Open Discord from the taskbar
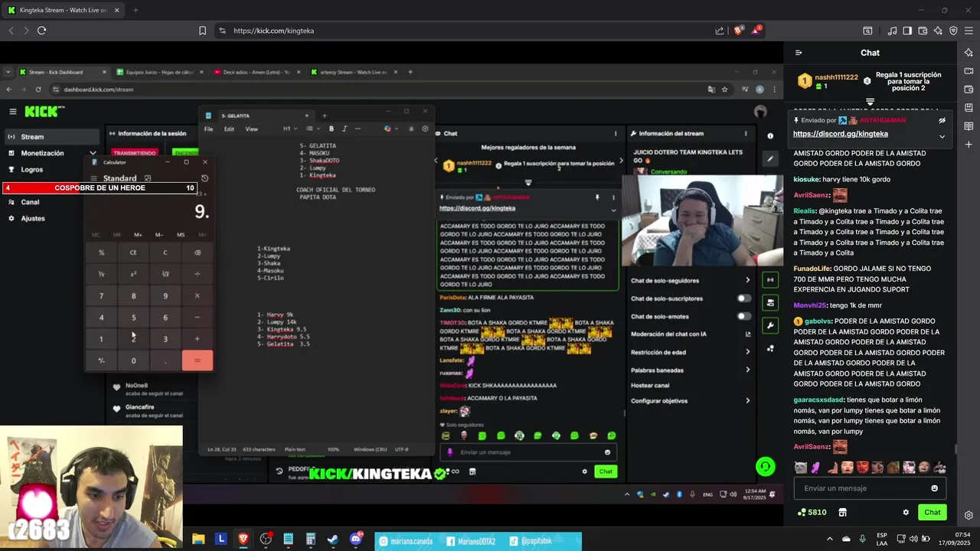 (355, 539)
